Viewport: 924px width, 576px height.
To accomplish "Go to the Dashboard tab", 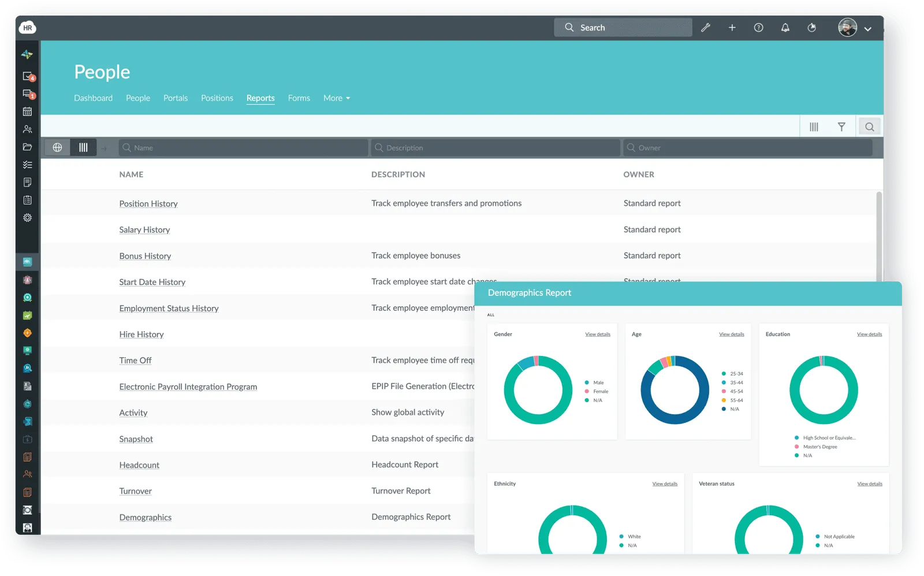I will click(93, 98).
